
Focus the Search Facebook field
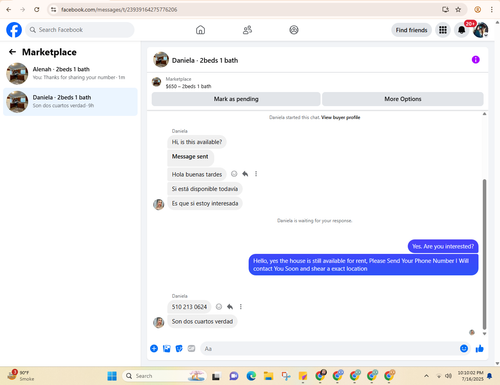80,30
